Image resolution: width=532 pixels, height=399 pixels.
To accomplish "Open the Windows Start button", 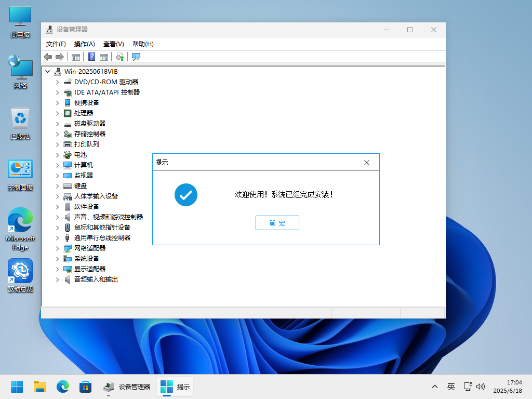I will coord(17,387).
